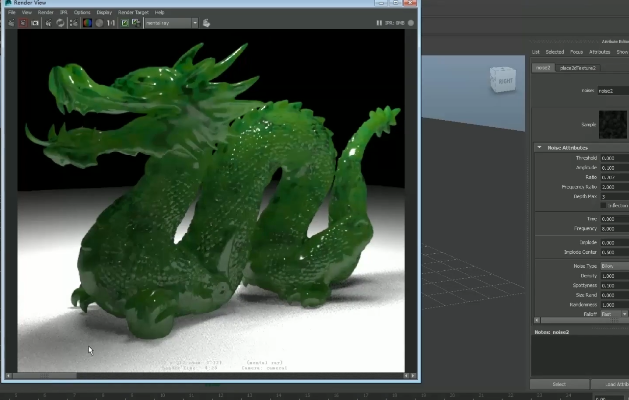This screenshot has width=629, height=400.
Task: Open Render Settings from toolbar icon
Action: 74,22
